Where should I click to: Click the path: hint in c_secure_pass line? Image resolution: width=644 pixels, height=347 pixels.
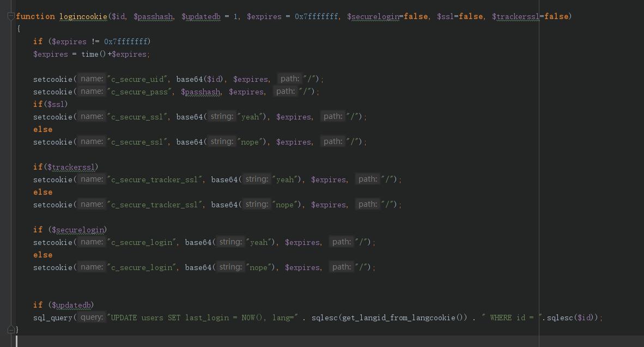point(285,91)
